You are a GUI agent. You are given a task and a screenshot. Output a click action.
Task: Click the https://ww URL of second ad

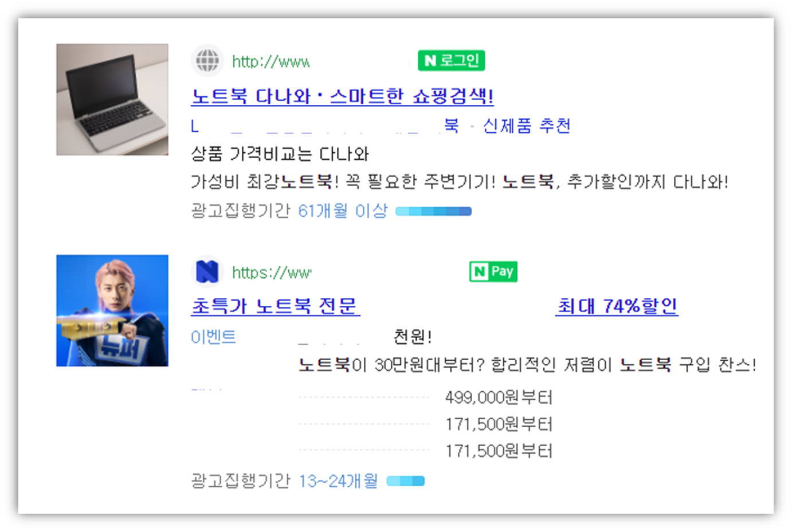pos(272,273)
